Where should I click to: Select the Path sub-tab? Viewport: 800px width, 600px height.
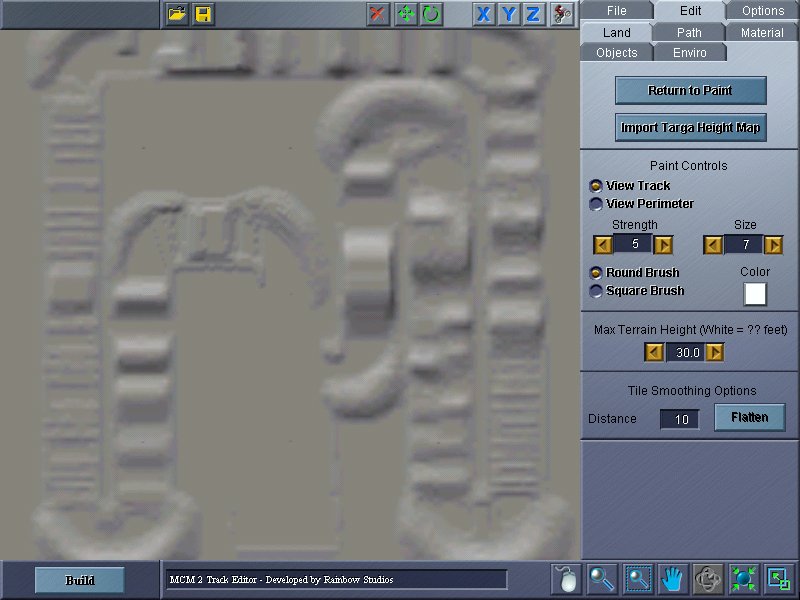pos(689,32)
